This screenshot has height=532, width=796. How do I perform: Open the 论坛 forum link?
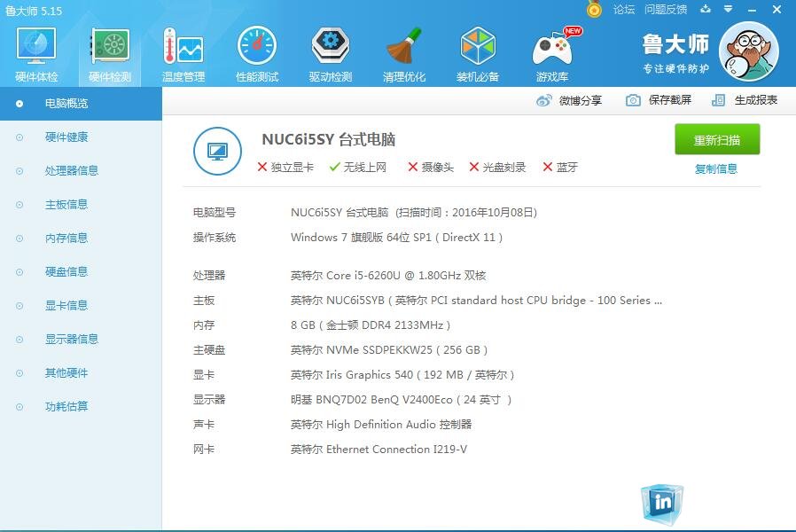click(624, 10)
